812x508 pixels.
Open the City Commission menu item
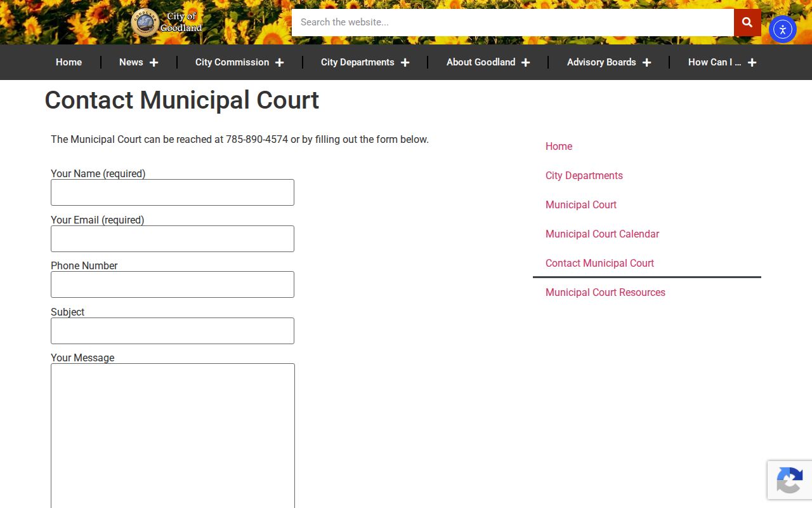coord(232,62)
